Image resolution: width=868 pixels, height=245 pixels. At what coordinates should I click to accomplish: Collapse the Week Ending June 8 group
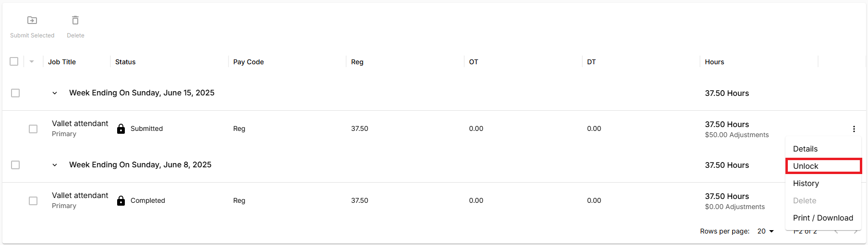[55, 165]
